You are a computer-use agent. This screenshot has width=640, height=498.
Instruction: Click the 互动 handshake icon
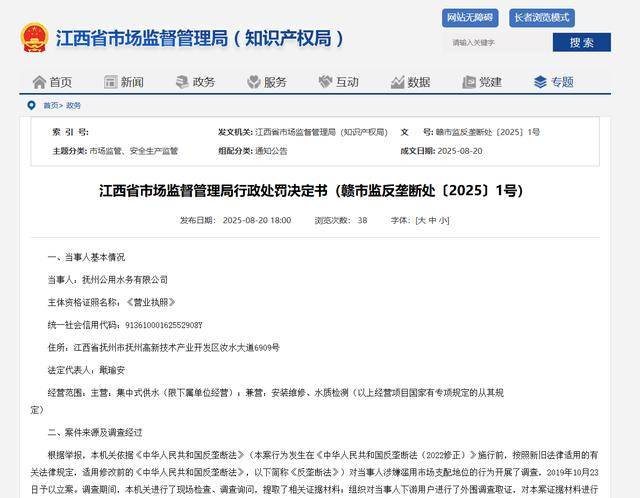[x=324, y=82]
